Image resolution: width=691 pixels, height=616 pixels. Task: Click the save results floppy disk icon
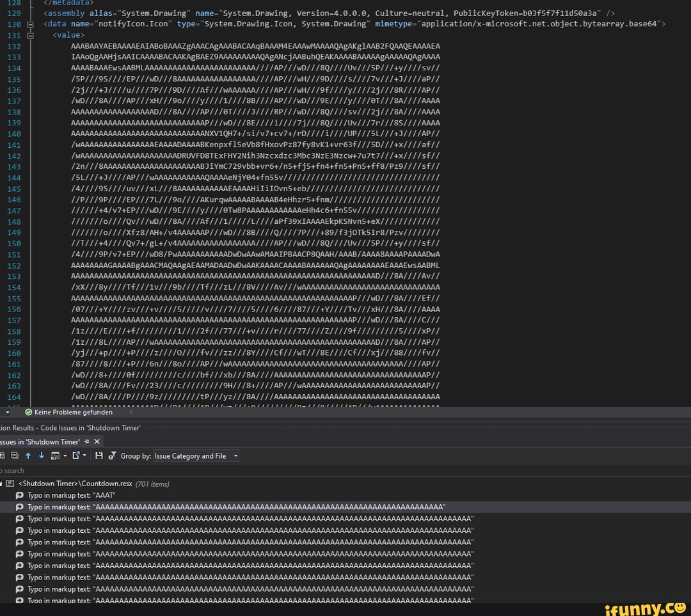pyautogui.click(x=99, y=456)
